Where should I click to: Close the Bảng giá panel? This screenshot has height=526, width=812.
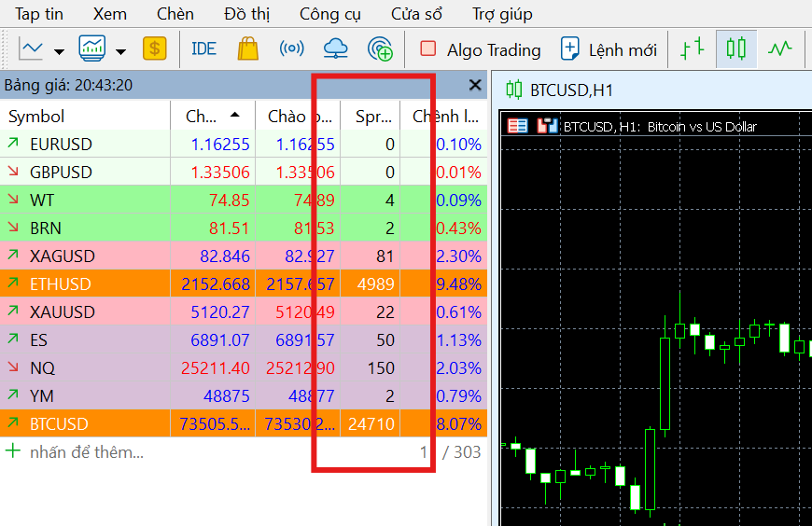click(x=475, y=85)
